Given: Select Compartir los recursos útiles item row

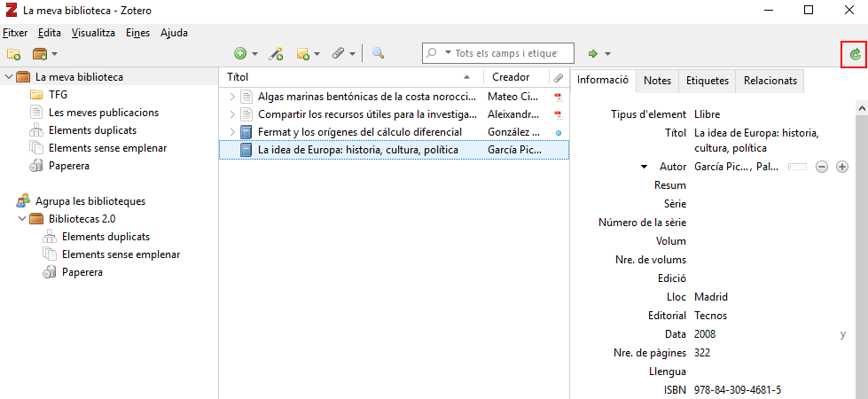Looking at the screenshot, I should coord(395,114).
